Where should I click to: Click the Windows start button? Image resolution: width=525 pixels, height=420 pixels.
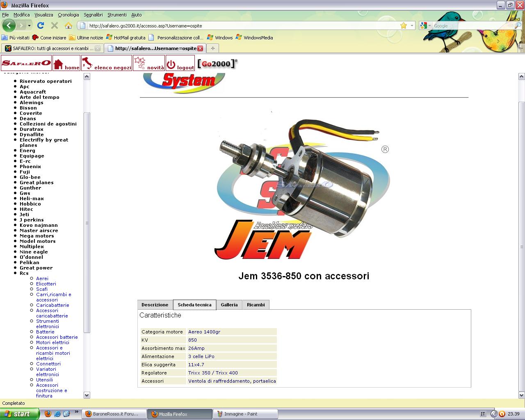coord(19,414)
